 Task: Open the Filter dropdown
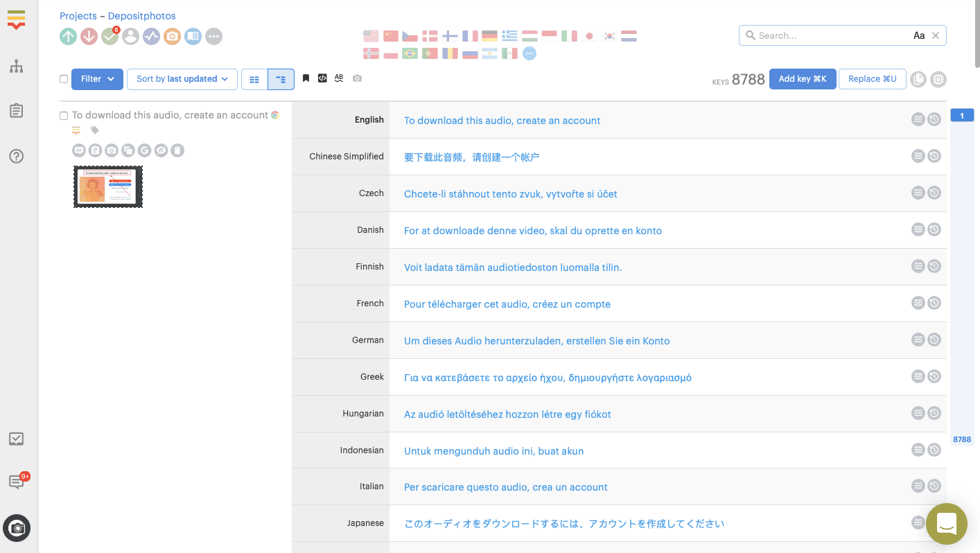[x=97, y=79]
